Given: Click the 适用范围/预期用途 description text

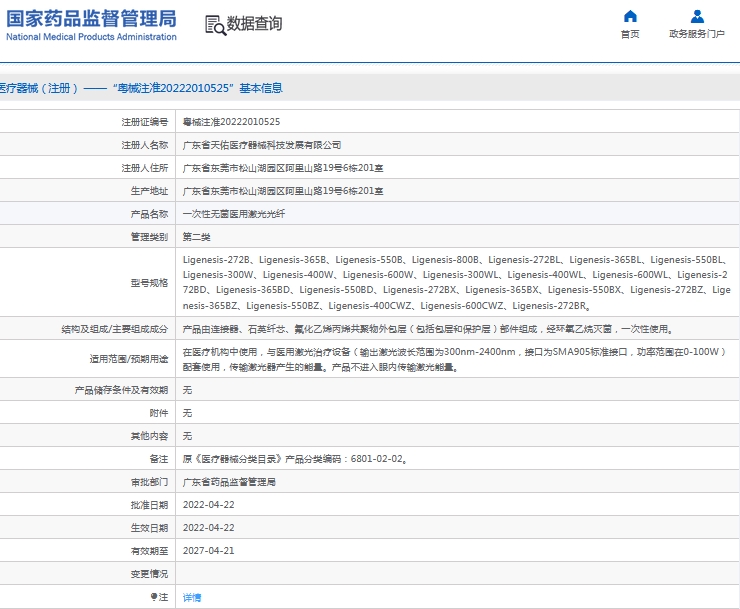Looking at the screenshot, I should pyautogui.click(x=454, y=359).
